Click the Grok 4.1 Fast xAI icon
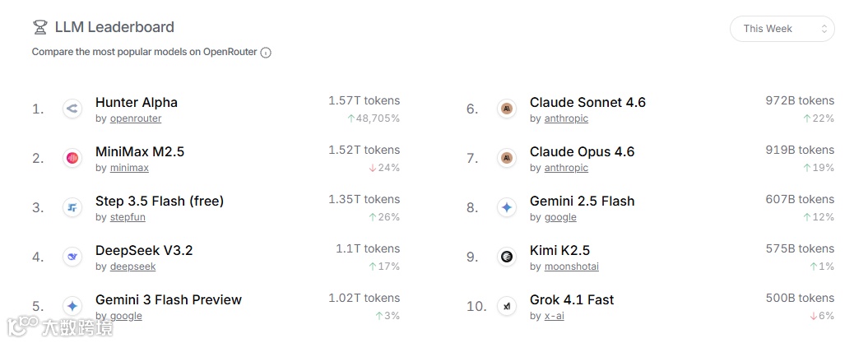This screenshot has height=343, width=868. tap(507, 306)
